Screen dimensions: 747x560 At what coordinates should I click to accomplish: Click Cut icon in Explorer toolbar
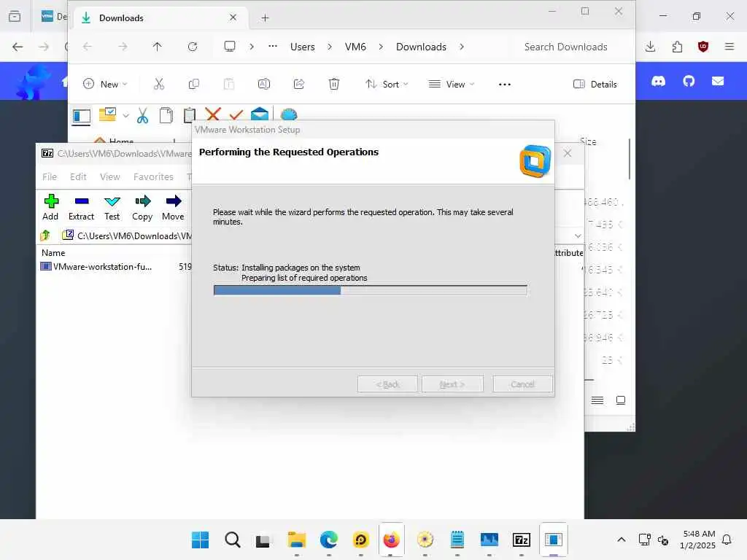point(158,85)
